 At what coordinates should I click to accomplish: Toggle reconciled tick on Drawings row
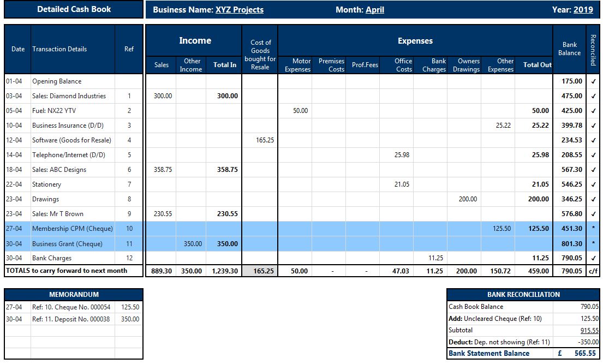pos(593,199)
